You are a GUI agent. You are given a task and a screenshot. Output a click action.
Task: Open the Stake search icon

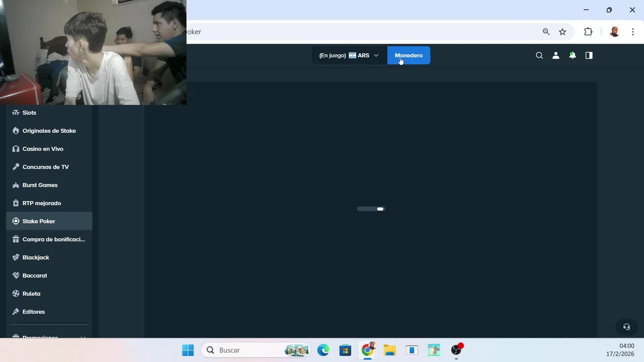[x=539, y=55]
